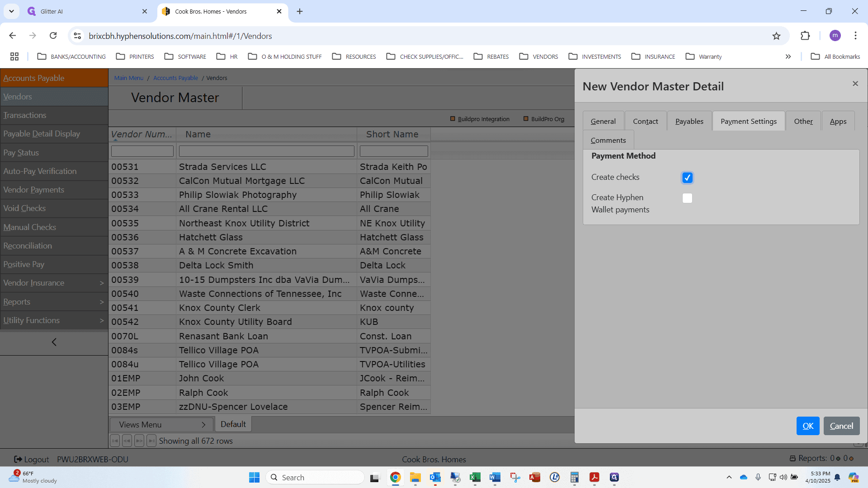Screen dimensions: 868x488
Task: Open Transactions in the sidebar
Action: pyautogui.click(x=54, y=115)
